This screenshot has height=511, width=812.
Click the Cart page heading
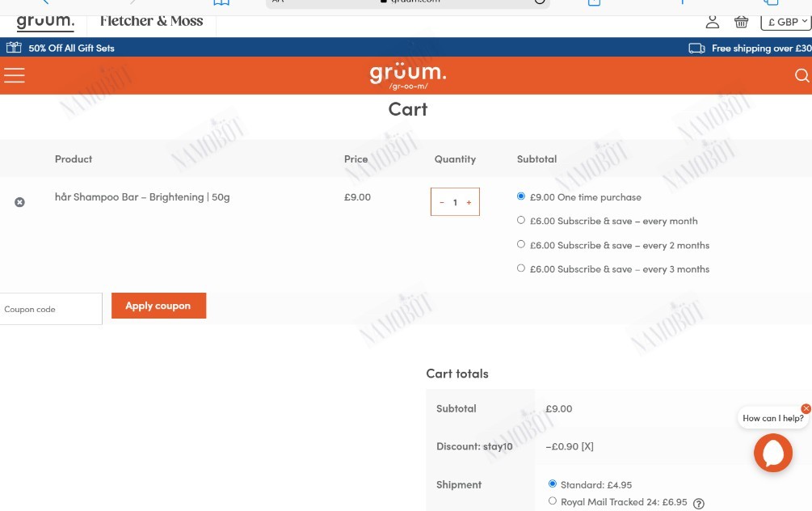[408, 109]
